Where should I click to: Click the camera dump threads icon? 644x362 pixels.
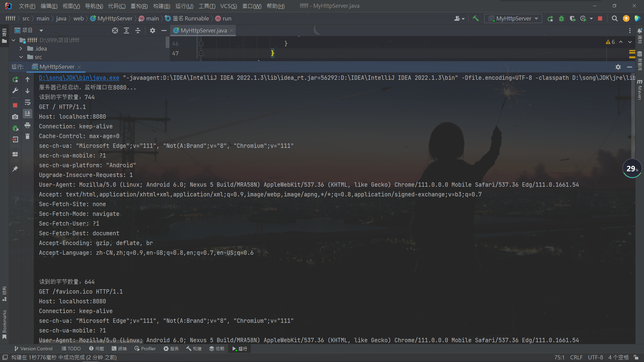pyautogui.click(x=15, y=117)
